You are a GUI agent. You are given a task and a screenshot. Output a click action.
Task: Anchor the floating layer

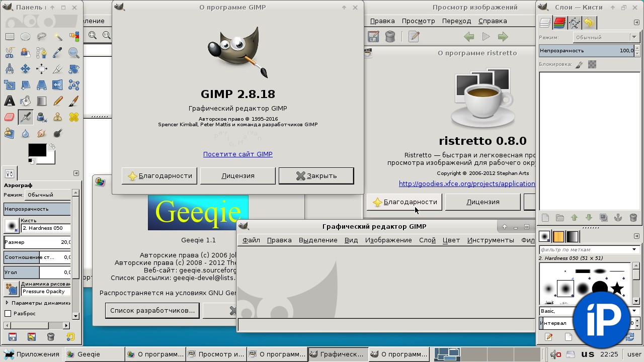(618, 218)
